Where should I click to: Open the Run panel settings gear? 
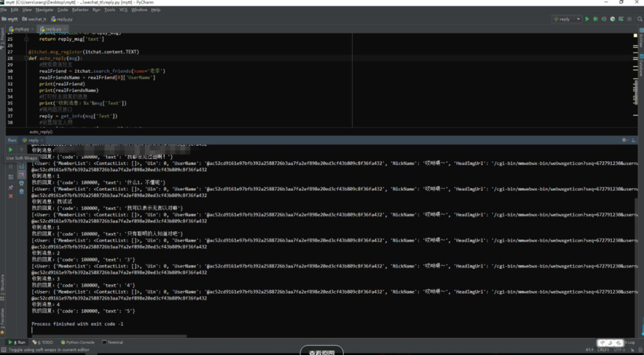[x=625, y=140]
